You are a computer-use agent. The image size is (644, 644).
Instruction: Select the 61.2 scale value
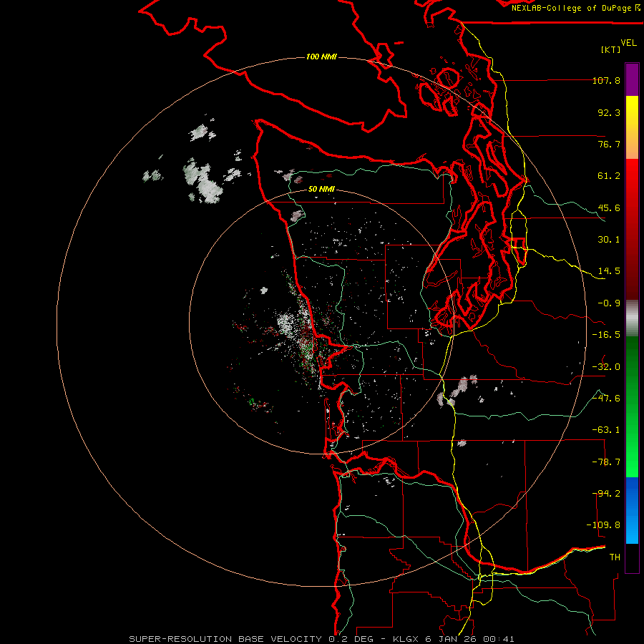609,176
